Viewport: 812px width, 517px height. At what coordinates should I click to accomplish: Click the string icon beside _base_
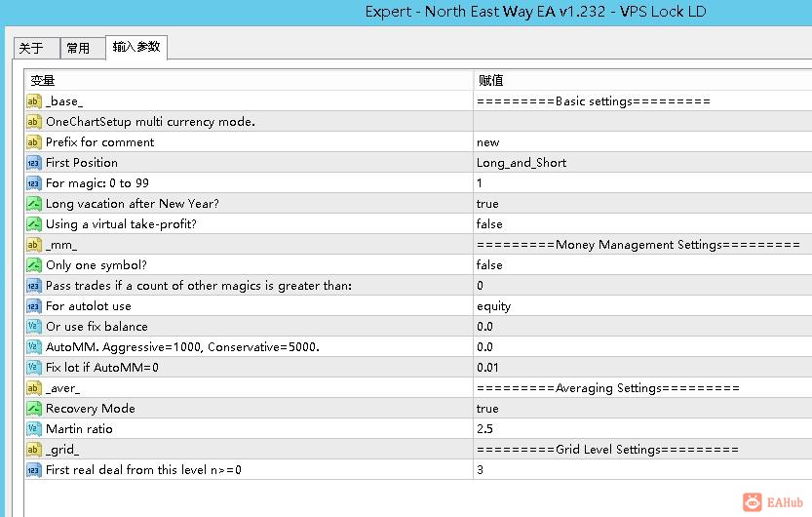point(34,101)
